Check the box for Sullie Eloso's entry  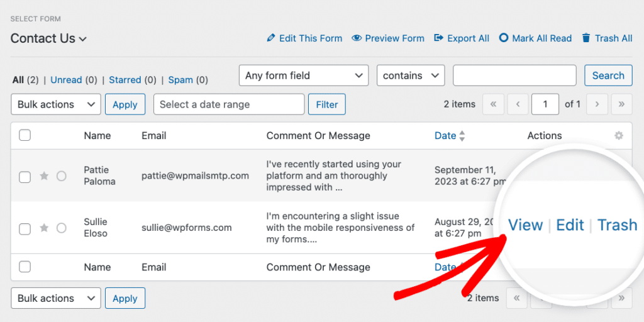[25, 229]
